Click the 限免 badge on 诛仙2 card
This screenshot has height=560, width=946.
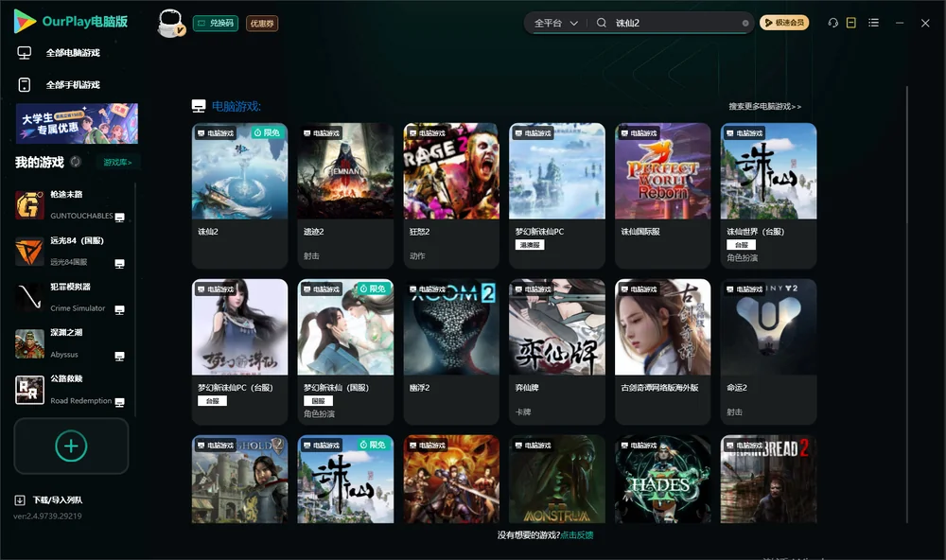tap(267, 132)
